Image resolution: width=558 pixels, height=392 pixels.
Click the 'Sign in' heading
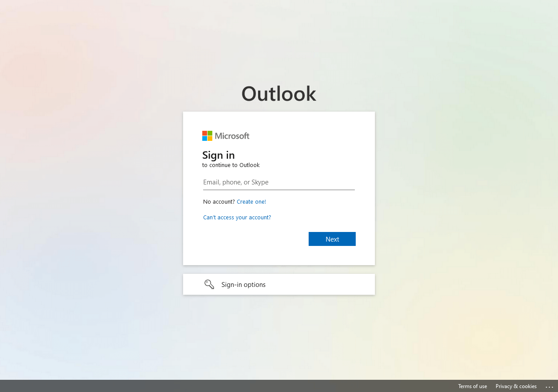point(218,155)
